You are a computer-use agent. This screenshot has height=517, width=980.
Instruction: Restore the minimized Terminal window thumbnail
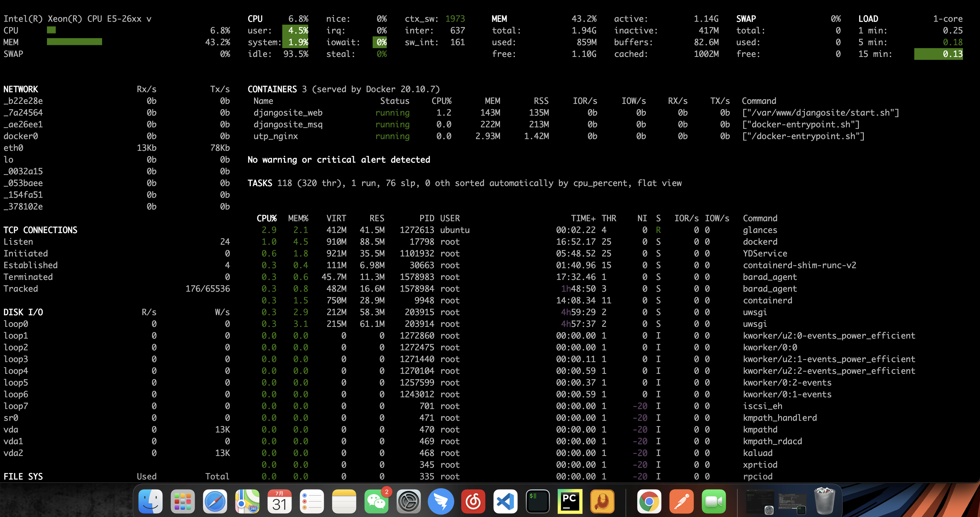click(792, 502)
